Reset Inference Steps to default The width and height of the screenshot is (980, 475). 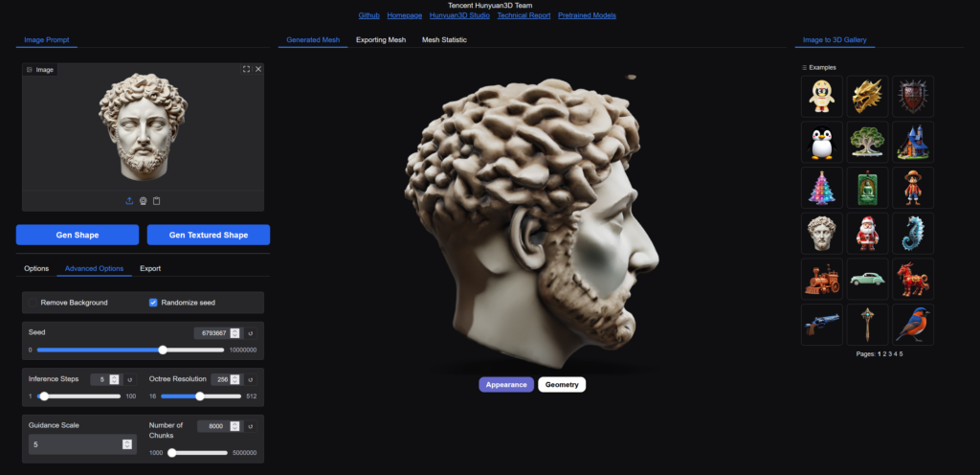click(x=129, y=380)
